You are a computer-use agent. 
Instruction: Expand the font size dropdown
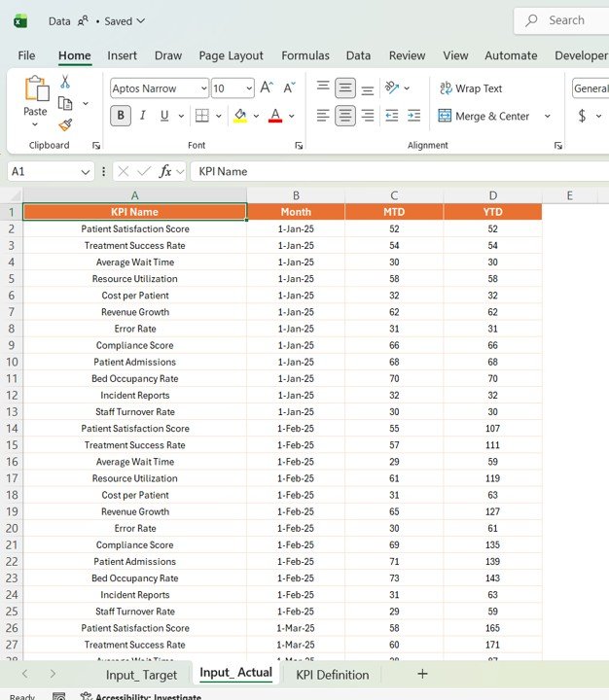pos(248,88)
